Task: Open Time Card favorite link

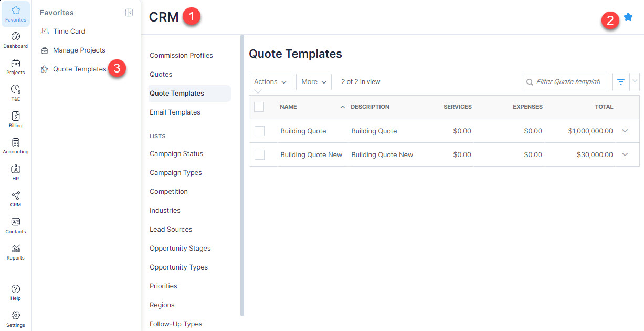Action: (69, 32)
